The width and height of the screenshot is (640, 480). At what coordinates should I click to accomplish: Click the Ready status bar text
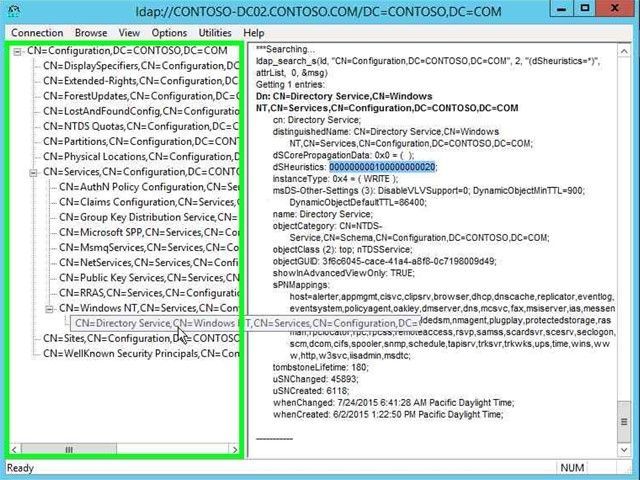20,468
